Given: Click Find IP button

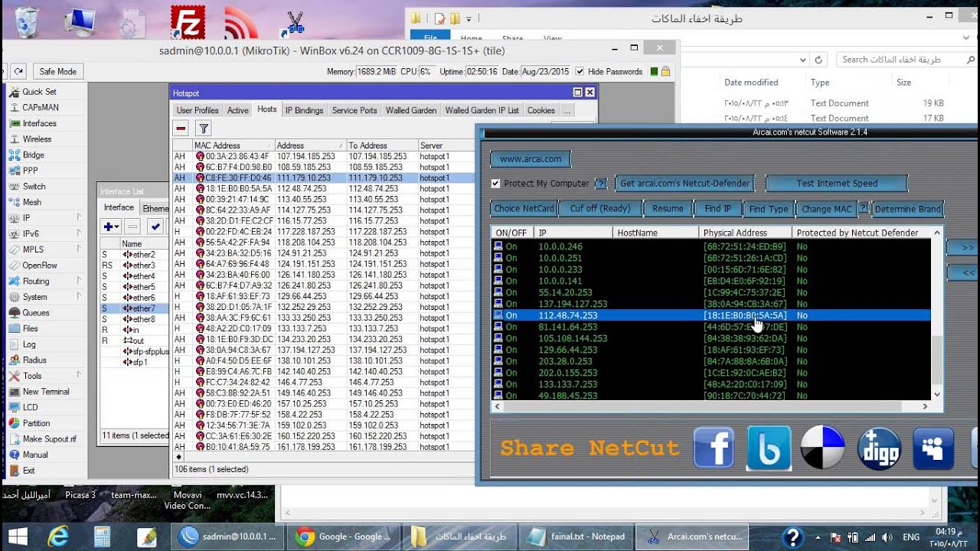Looking at the screenshot, I should click(x=718, y=208).
